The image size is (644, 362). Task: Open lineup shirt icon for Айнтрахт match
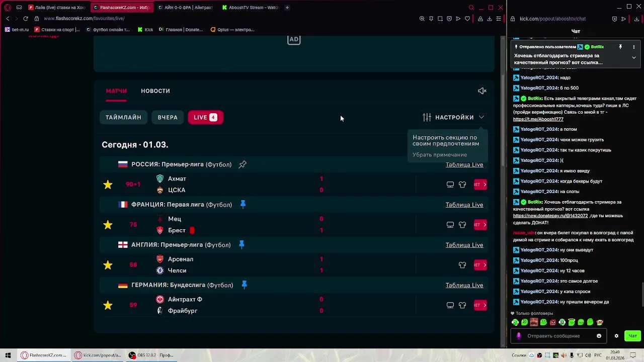[x=462, y=305]
